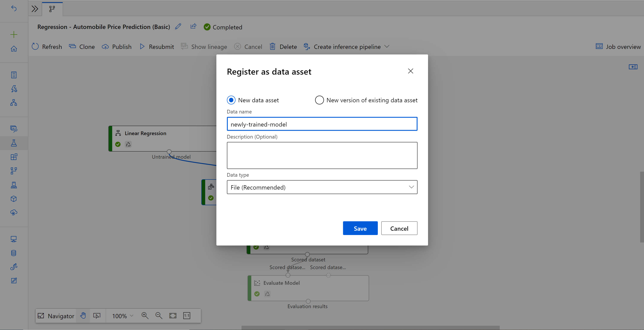
Task: Select New data asset radio button
Action: (x=231, y=100)
